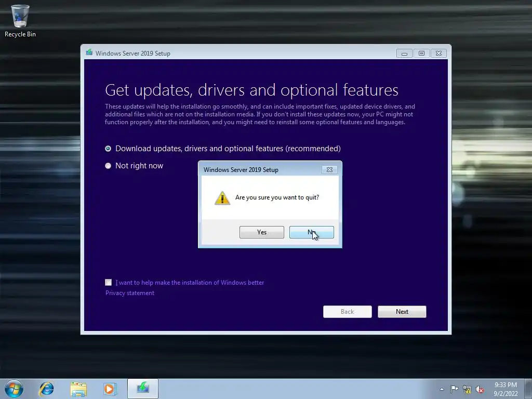Switch to Setup taskbar button
This screenshot has width=532, height=399.
[143, 389]
